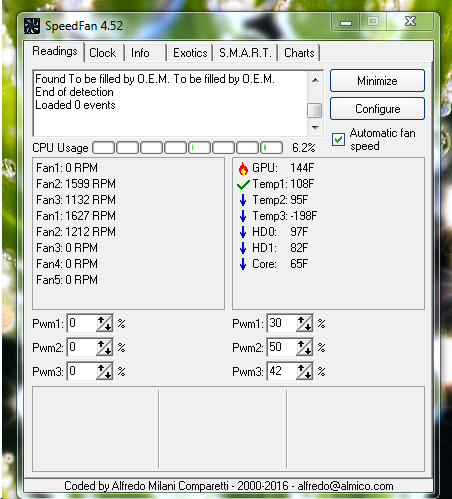Click the log scrollbar thumb
452x499 pixels.
point(315,110)
